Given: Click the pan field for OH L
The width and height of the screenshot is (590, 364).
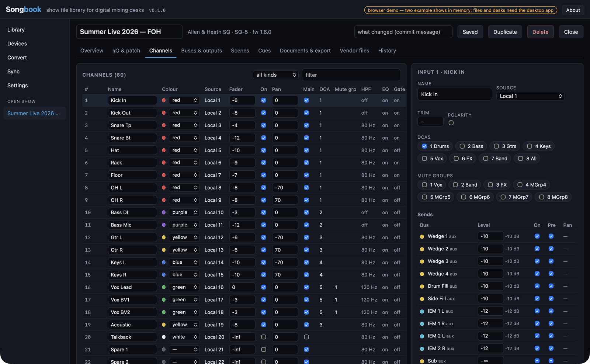Looking at the screenshot, I should (x=285, y=188).
